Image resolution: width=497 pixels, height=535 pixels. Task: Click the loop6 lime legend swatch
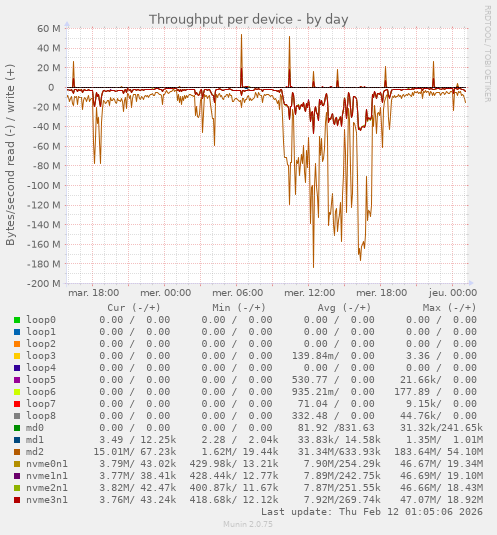point(17,392)
